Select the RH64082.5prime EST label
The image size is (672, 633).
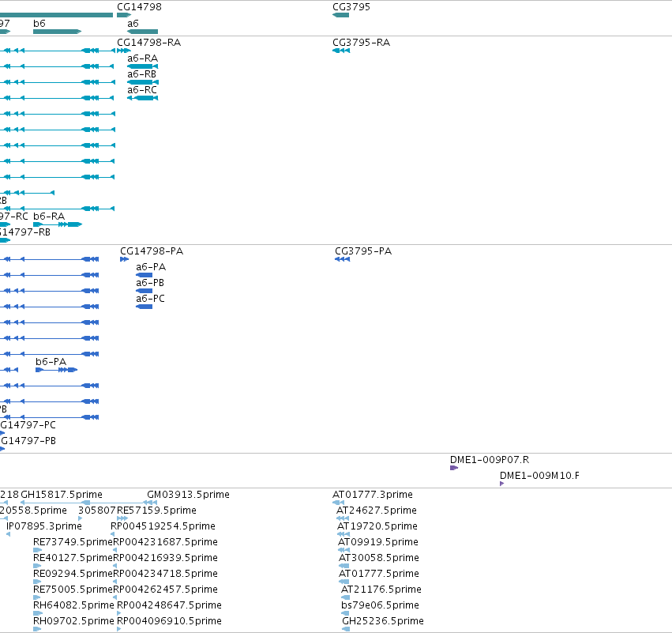tap(73, 606)
